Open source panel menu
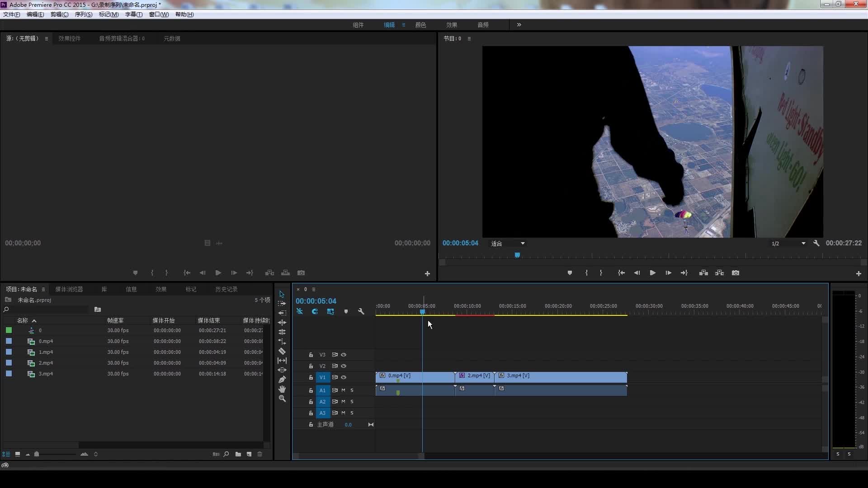Screen dimensions: 868x488 tap(46, 38)
